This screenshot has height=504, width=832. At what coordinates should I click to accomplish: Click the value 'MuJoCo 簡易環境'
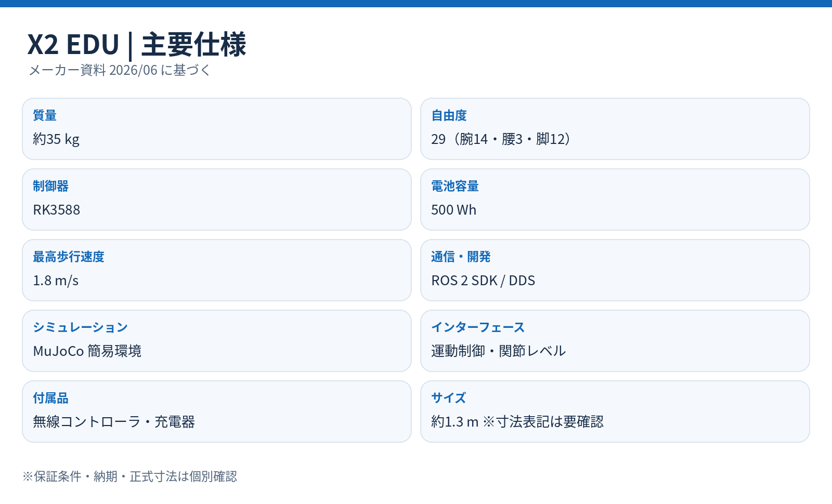tap(87, 351)
